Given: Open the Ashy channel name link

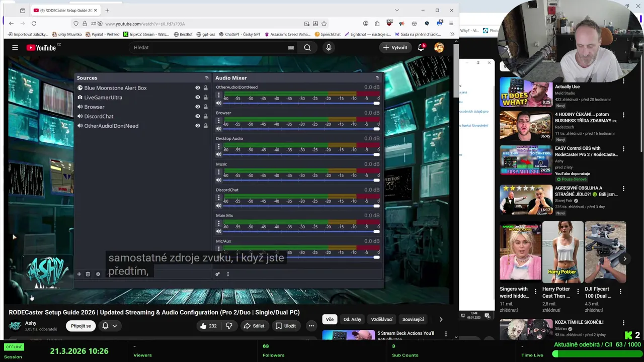Looking at the screenshot, I should click(x=31, y=323).
